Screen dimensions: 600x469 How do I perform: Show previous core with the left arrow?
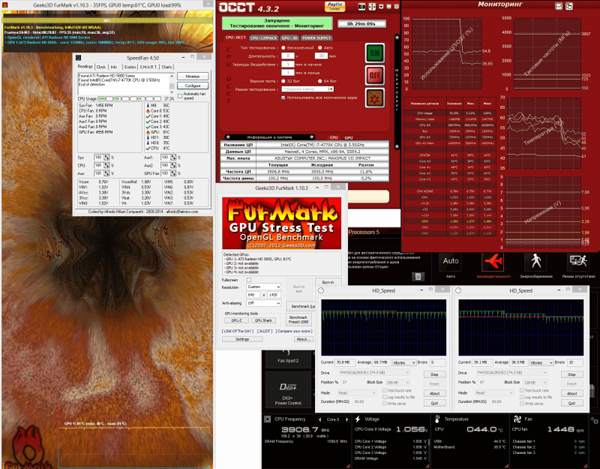(320, 420)
